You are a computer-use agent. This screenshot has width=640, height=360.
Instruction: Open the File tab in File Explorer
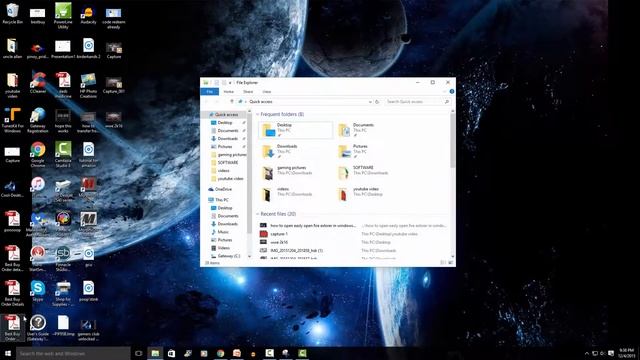209,91
